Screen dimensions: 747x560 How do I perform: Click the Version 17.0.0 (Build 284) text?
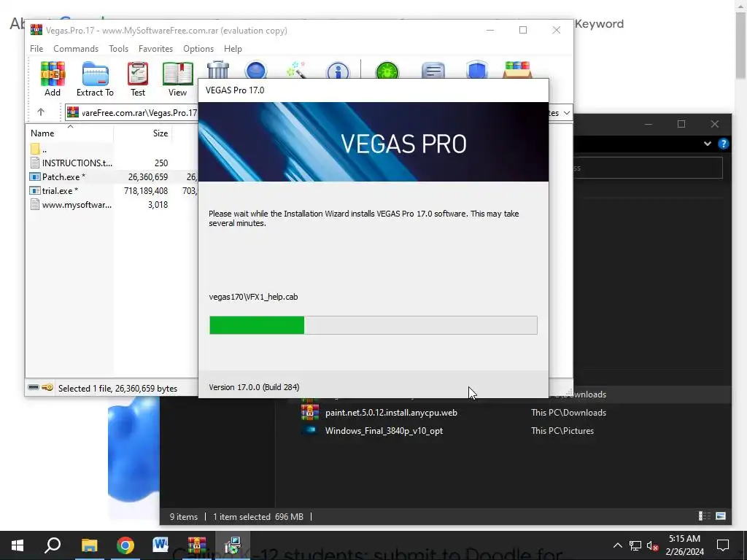(x=254, y=387)
